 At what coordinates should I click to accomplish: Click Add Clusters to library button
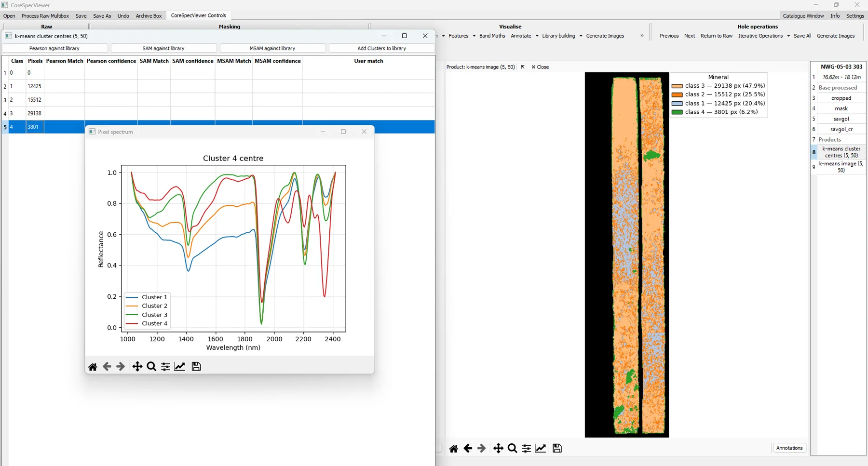(x=381, y=48)
